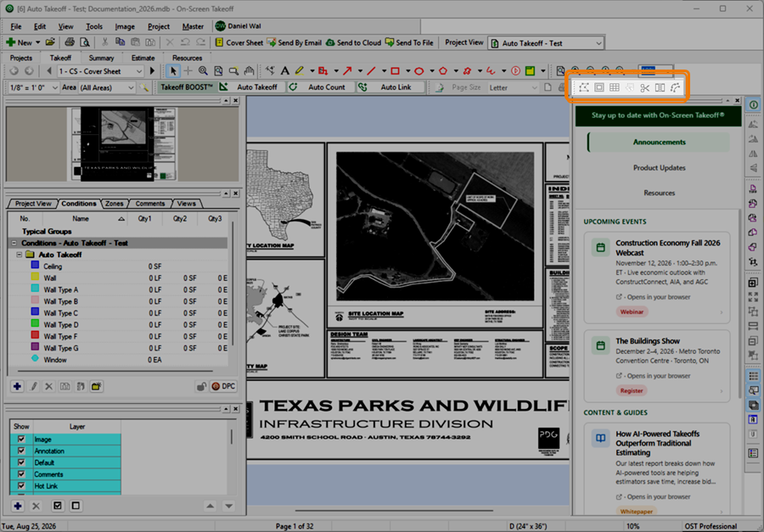764x532 pixels.
Task: Click Send By Email
Action: coord(295,42)
